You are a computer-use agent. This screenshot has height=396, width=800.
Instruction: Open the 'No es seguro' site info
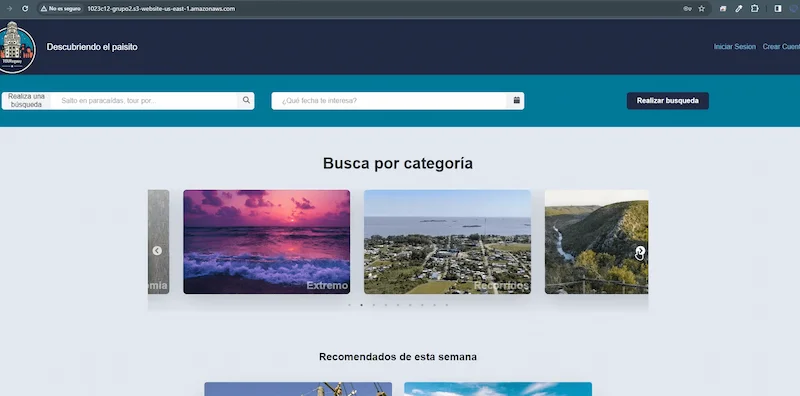61,9
